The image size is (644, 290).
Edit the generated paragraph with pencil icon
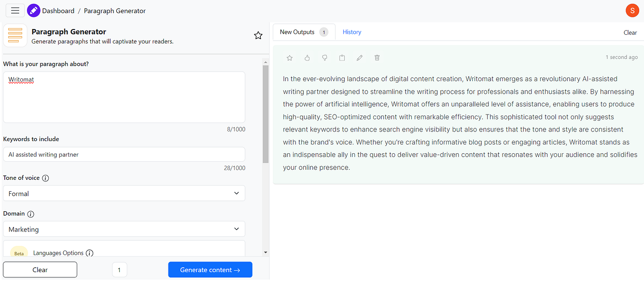[359, 58]
